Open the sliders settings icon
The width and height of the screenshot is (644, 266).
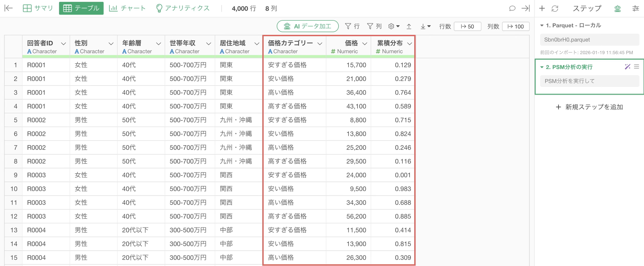pyautogui.click(x=635, y=8)
